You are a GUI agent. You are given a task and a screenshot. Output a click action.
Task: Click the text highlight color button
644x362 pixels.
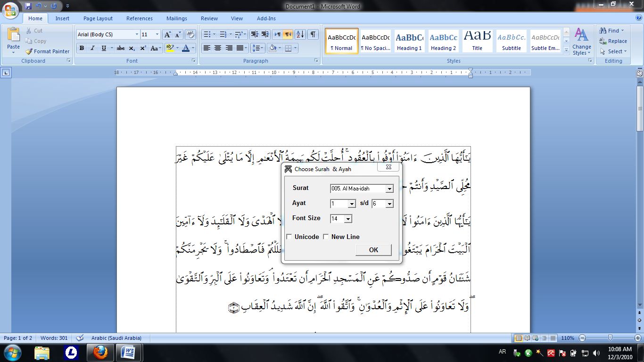pos(170,48)
